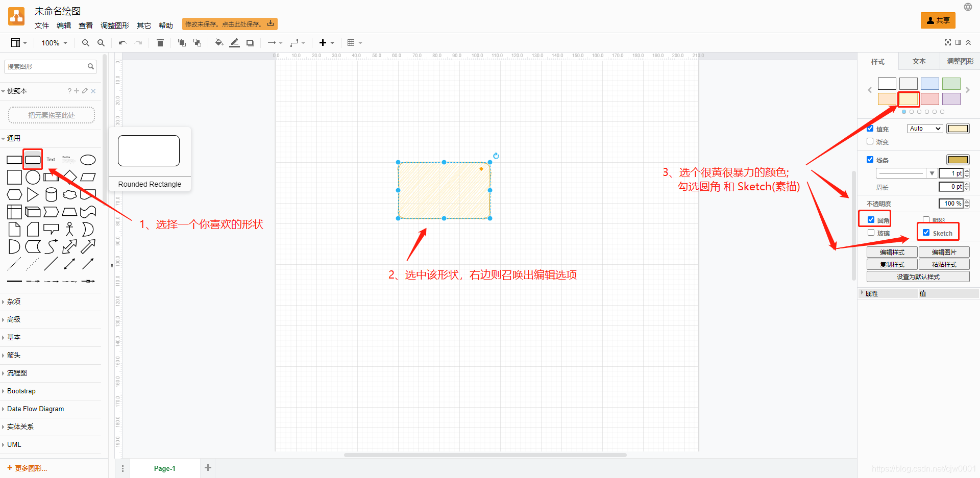Uncheck the 填充 fill checkbox
This screenshot has height=478, width=980.
pyautogui.click(x=870, y=129)
